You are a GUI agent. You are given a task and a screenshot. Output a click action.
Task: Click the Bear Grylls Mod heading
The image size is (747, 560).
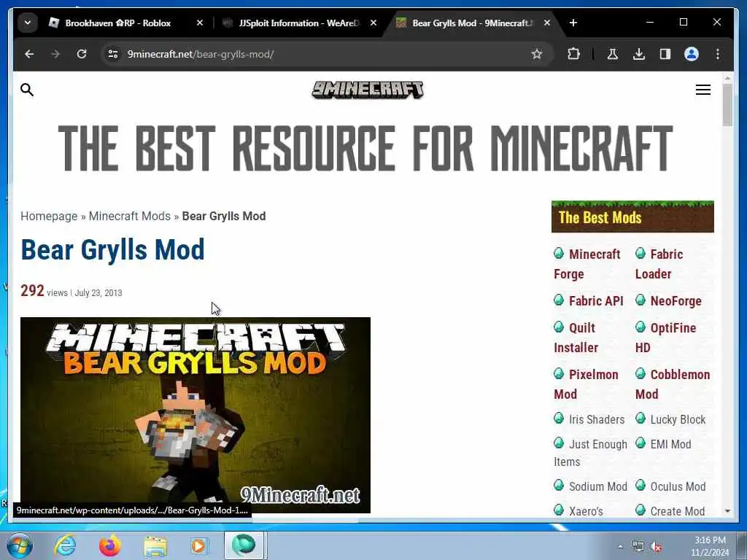112,249
